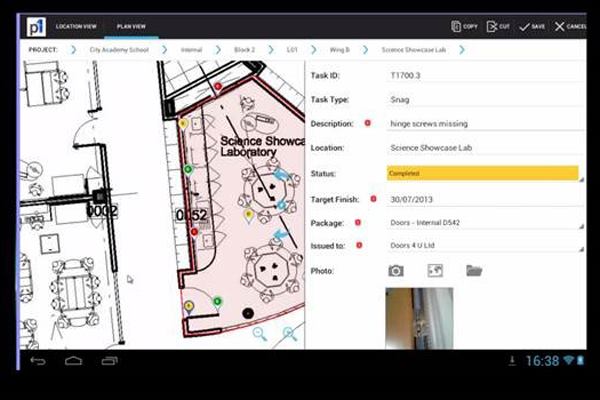
Task: Open the Package dropdown Doors - Internal D542
Action: (485, 223)
